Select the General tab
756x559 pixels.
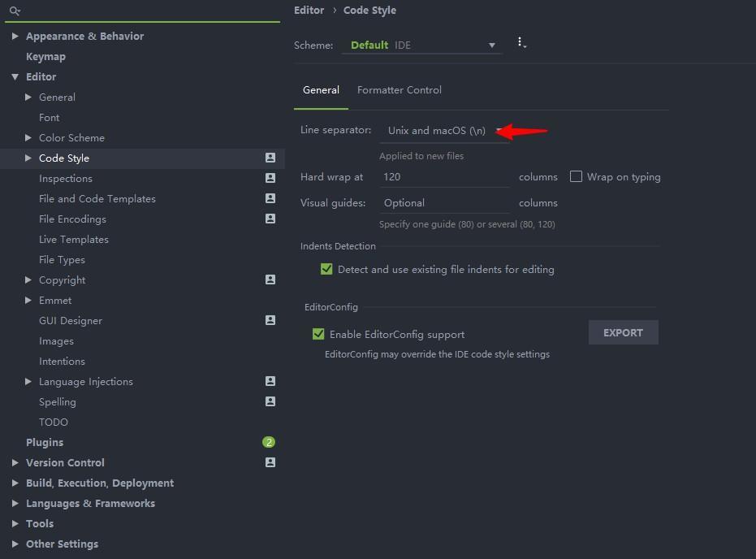click(321, 90)
